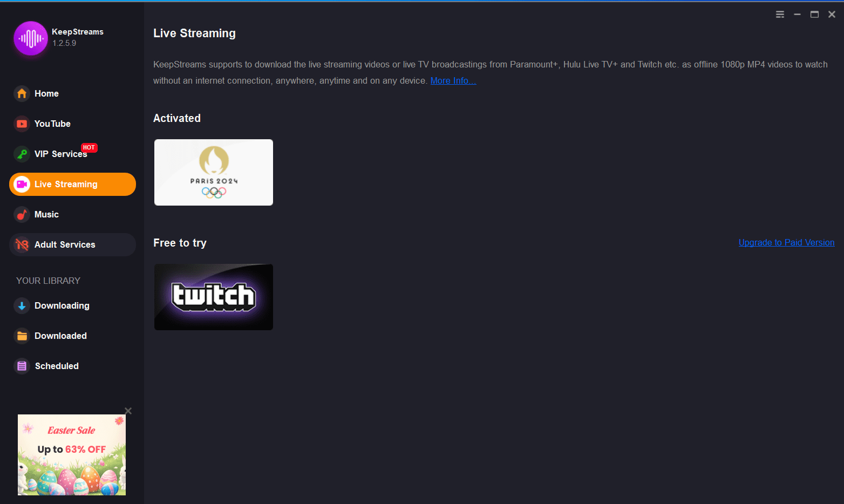Click the Adult Services 18 icon
The width and height of the screenshot is (844, 504).
(x=22, y=244)
